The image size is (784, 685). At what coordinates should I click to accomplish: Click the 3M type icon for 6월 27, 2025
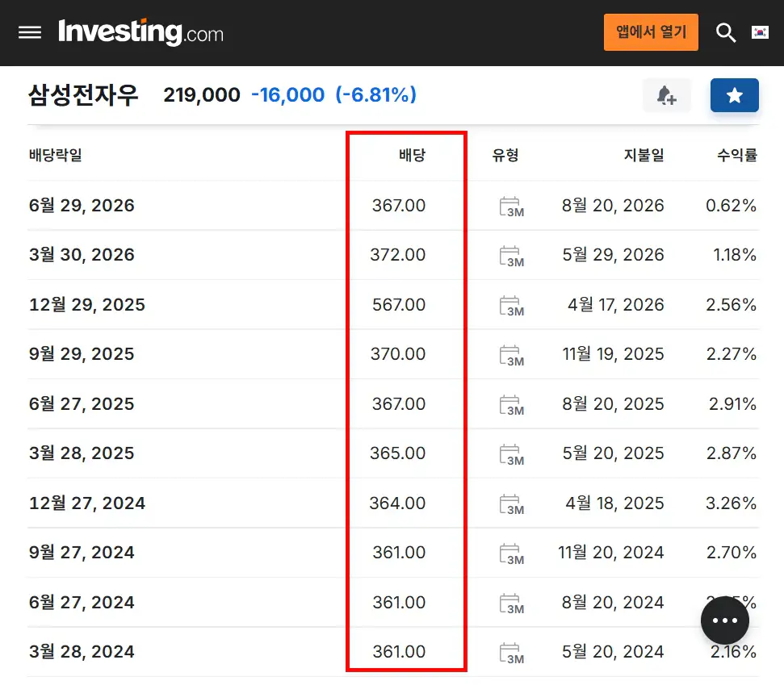(512, 405)
